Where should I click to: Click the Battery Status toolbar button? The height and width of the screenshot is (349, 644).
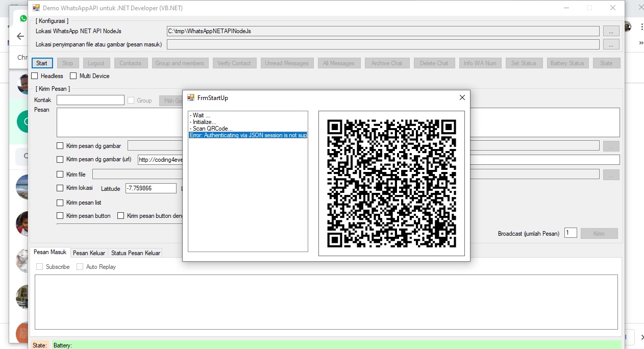(x=567, y=63)
